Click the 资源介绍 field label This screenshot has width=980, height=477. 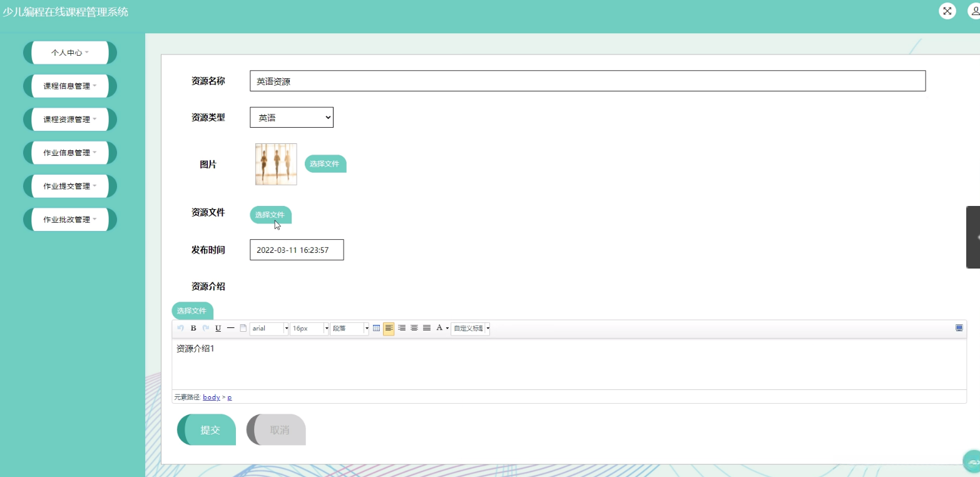208,287
